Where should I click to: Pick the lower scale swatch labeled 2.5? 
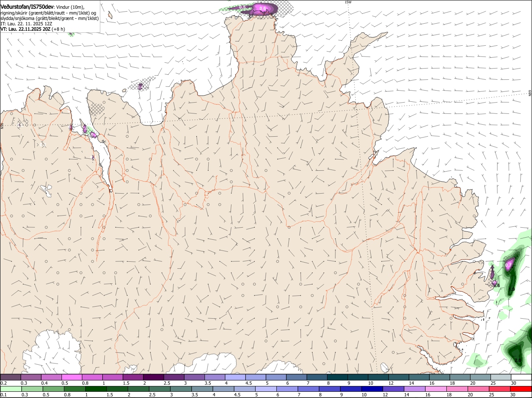pos(159,389)
